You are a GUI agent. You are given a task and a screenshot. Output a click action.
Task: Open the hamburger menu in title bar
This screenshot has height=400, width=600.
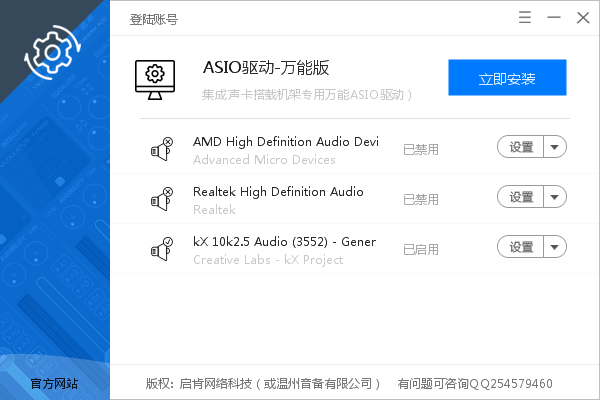coord(526,18)
